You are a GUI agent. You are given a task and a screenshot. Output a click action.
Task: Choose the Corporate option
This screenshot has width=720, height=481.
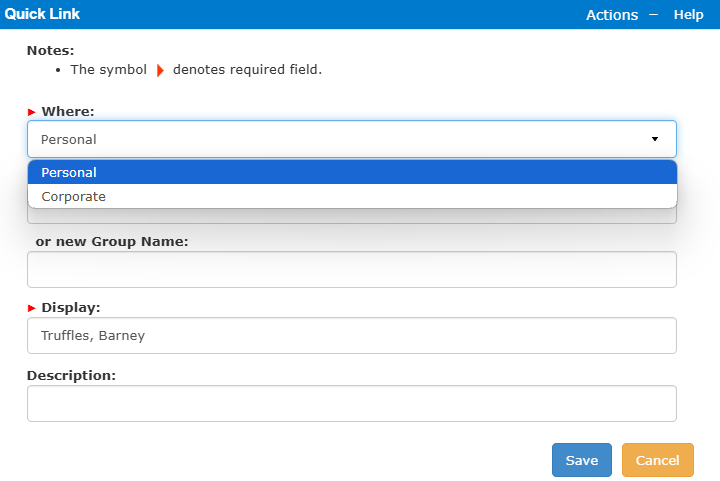click(352, 196)
